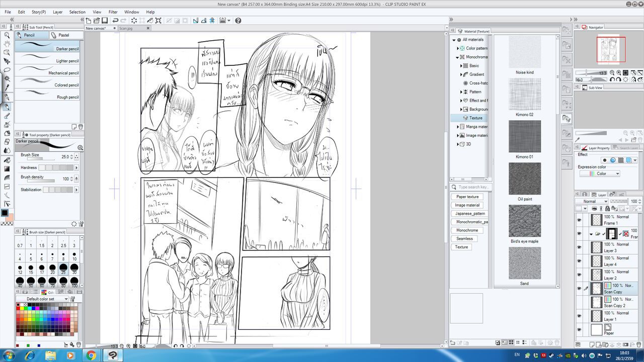Open the Normal blending mode dropdown
This screenshot has width=644, height=362.
pyautogui.click(x=592, y=201)
